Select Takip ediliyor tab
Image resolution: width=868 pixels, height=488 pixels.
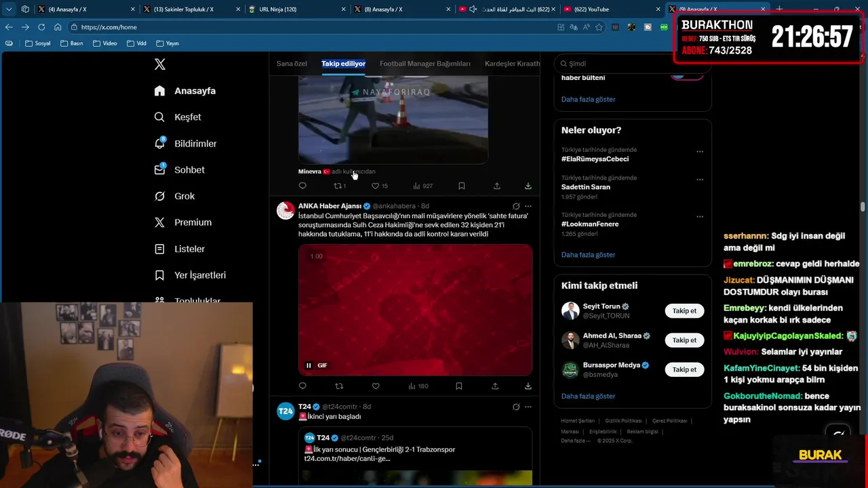point(343,64)
